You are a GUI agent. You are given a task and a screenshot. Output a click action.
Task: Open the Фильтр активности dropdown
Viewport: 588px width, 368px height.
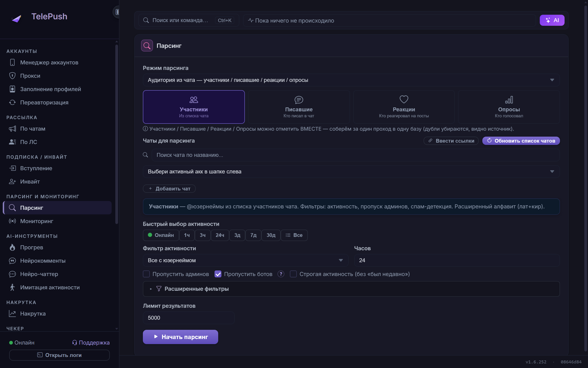(246, 260)
